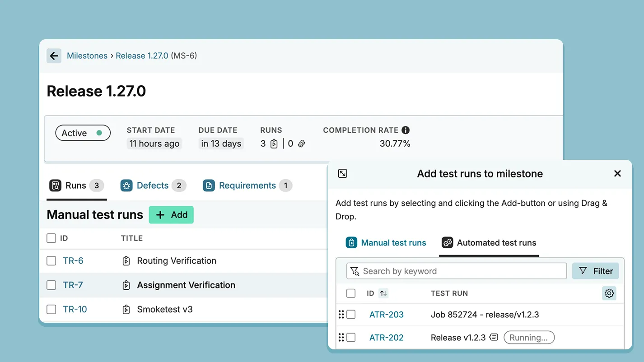
Task: Click the drag handle beside ATR-203
Action: [x=342, y=314]
